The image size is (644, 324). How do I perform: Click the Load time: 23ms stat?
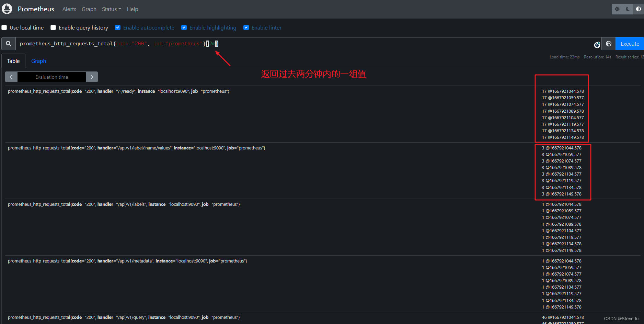tap(564, 57)
